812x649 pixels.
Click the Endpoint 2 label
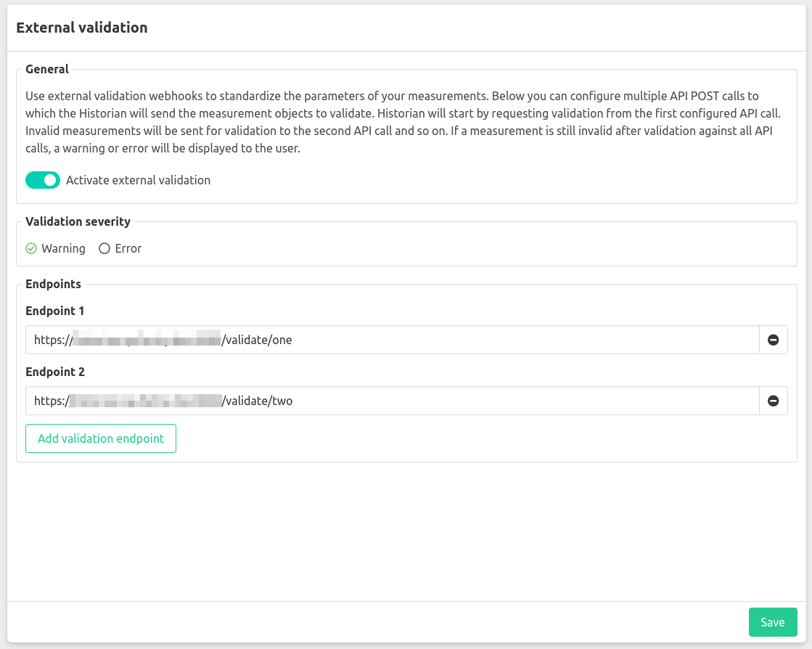55,372
